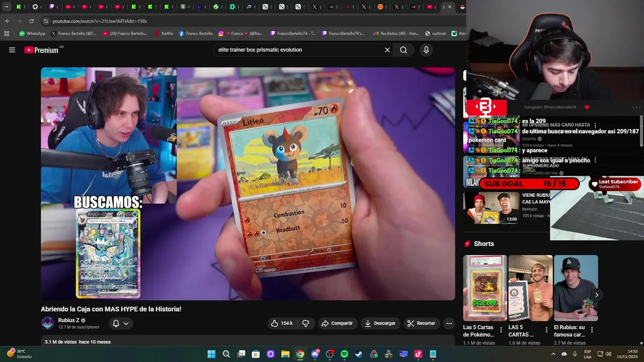644x362 pixels.
Task: Switch ESP LAA keyboard language indicator
Action: [x=588, y=354]
